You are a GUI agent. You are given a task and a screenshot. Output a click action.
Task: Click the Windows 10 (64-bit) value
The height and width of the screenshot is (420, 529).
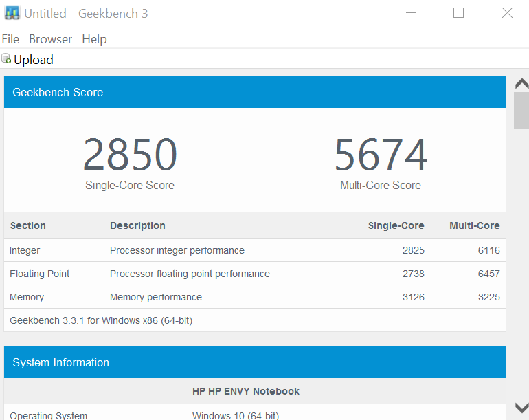(236, 415)
